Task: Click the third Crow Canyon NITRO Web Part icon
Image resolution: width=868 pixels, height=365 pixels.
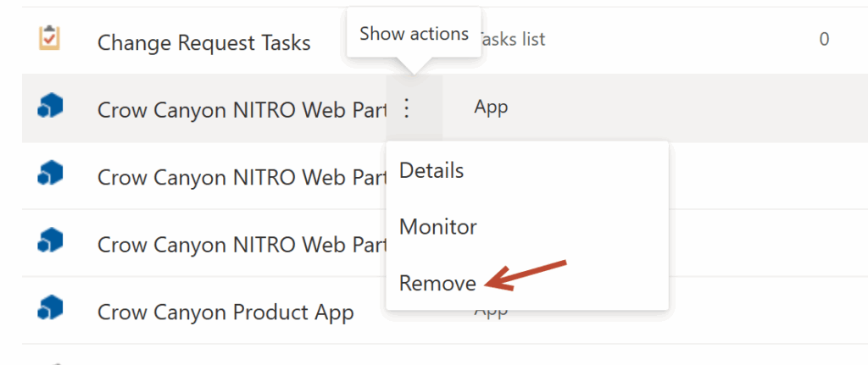Action: click(x=50, y=240)
